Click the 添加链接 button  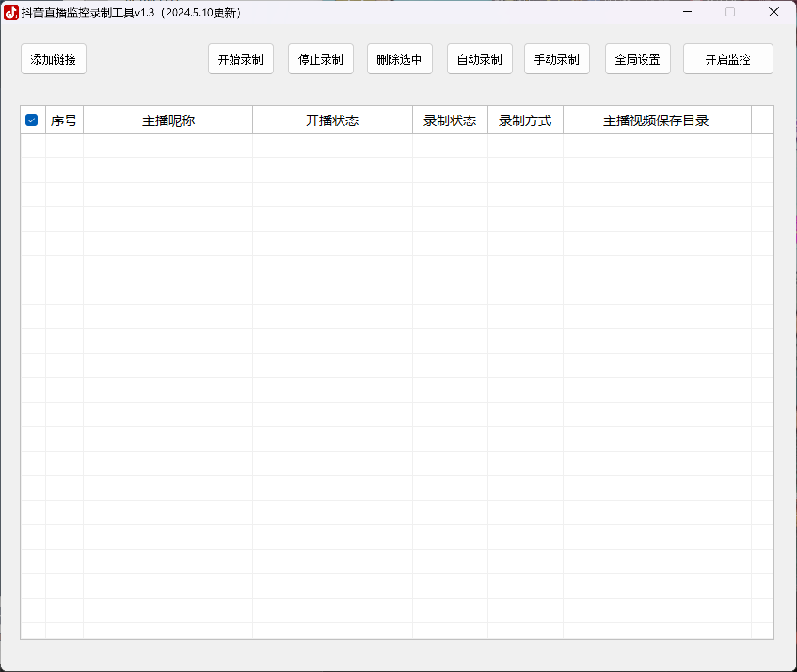pos(54,59)
